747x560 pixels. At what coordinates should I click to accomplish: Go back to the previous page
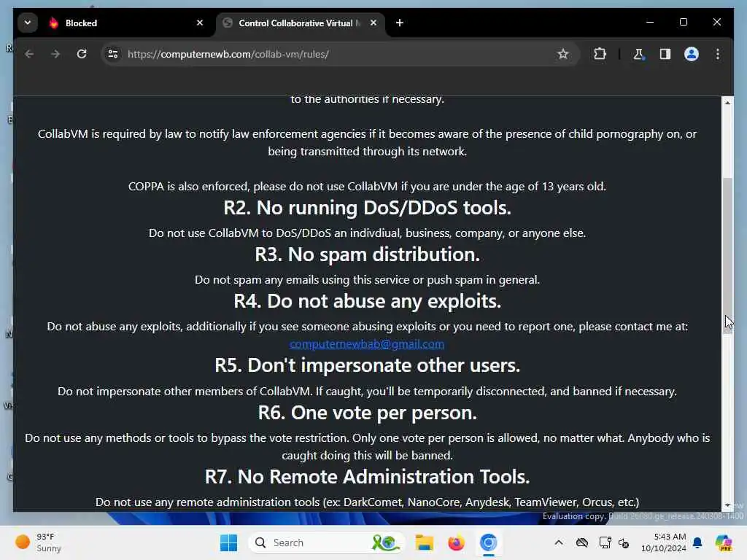29,54
